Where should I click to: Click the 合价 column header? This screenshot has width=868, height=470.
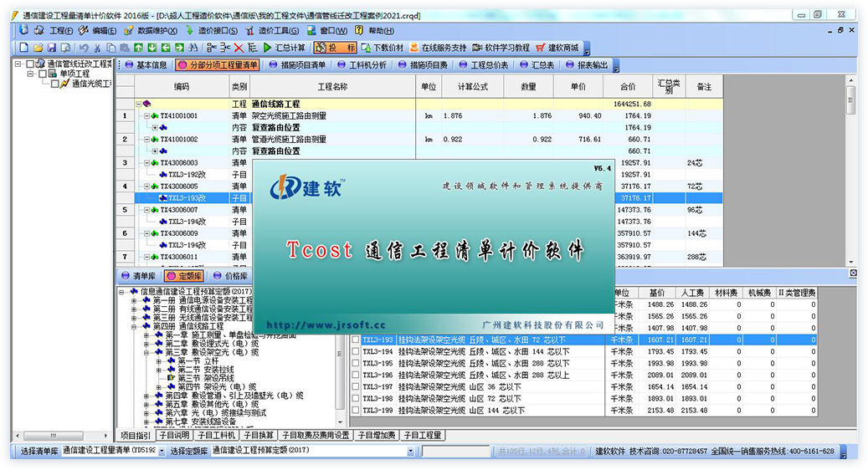[x=628, y=87]
